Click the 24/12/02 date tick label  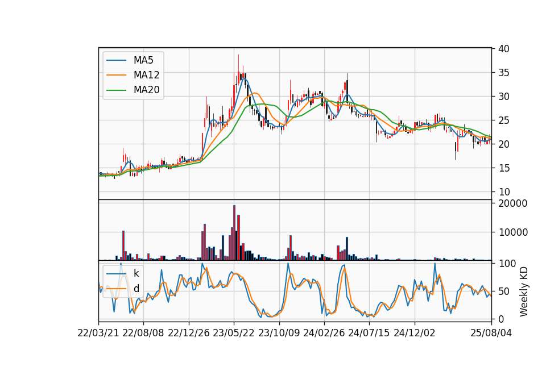tap(415, 333)
